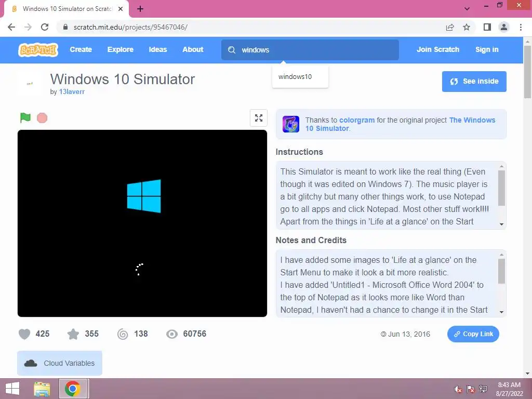
Task: Open The Windows 10 Simulator original link
Action: 401,124
